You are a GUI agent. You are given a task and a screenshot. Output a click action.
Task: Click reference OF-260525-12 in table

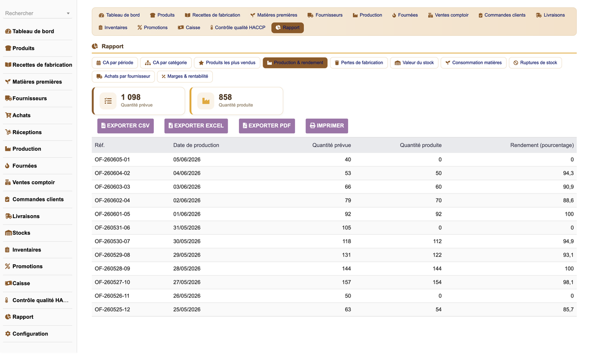pos(113,309)
